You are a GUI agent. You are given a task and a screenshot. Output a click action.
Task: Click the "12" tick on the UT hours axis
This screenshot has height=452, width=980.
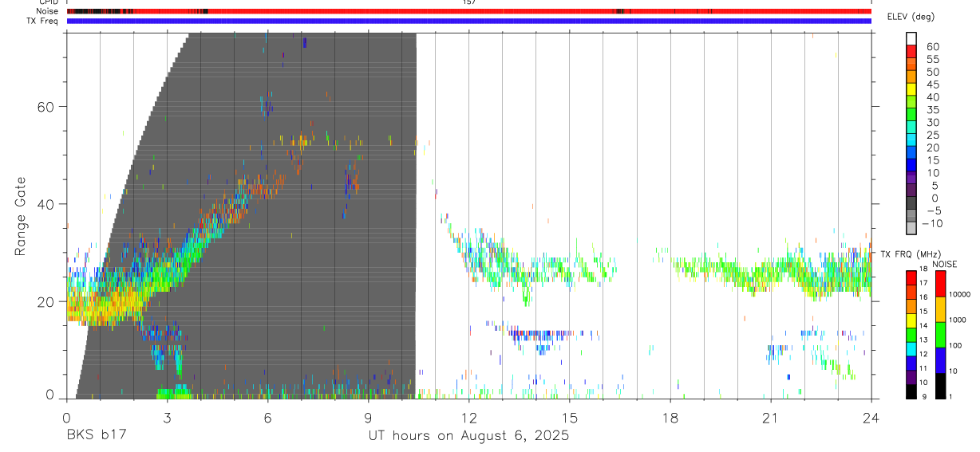(468, 417)
